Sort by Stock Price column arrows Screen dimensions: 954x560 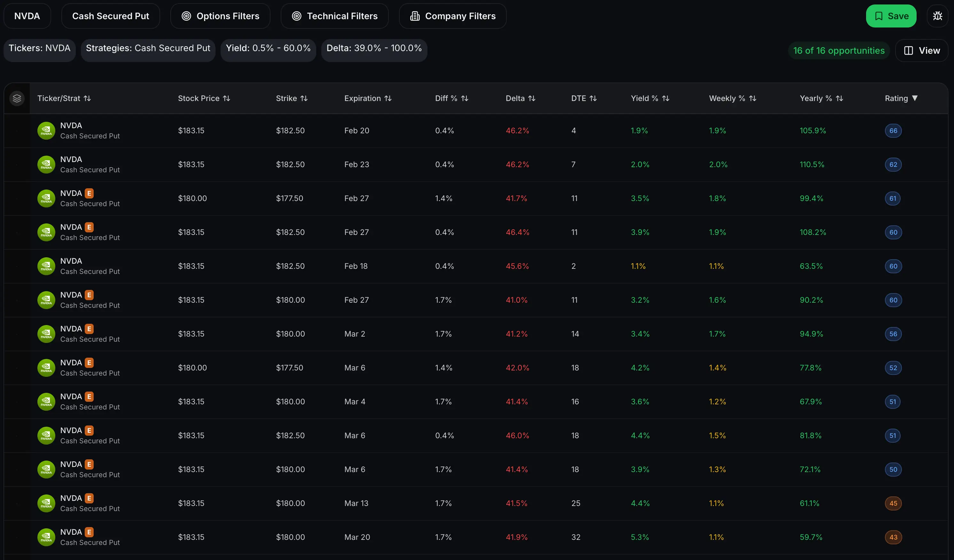click(226, 98)
